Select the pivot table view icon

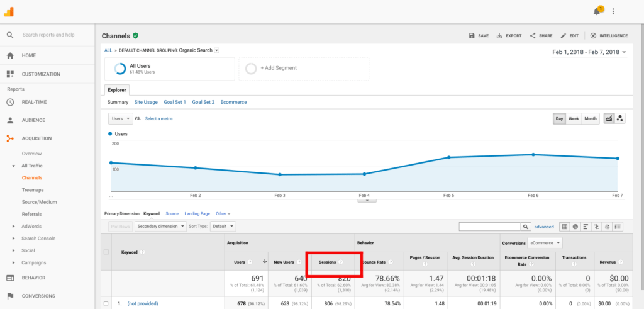(618, 227)
